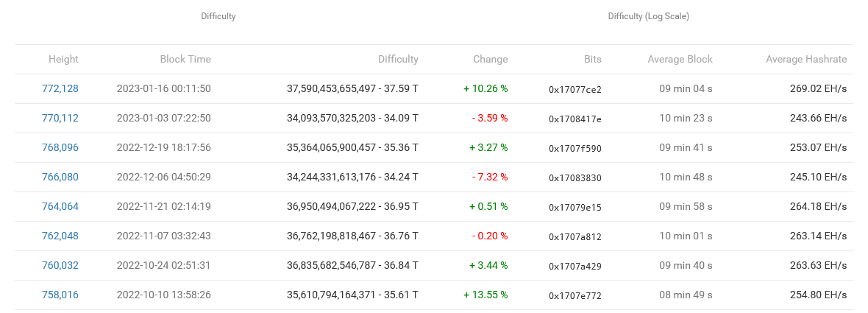Image resolution: width=868 pixels, height=313 pixels.
Task: Click block height 768,096
Action: [60, 147]
